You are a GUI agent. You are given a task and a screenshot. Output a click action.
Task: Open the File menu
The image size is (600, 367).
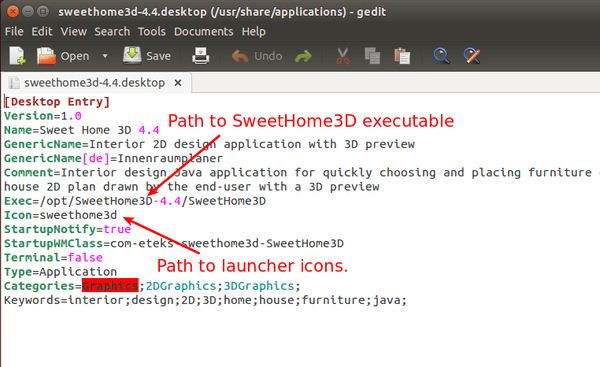(14, 31)
